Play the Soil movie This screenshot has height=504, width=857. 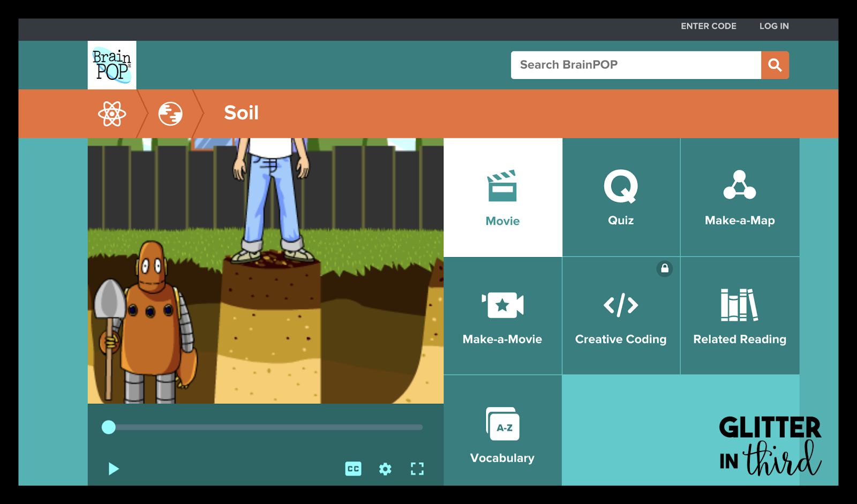(x=114, y=469)
